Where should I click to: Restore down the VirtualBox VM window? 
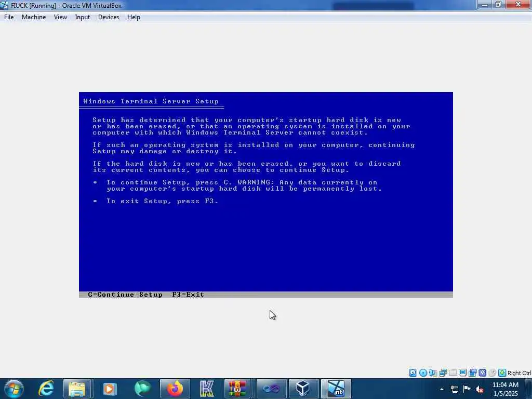498,5
